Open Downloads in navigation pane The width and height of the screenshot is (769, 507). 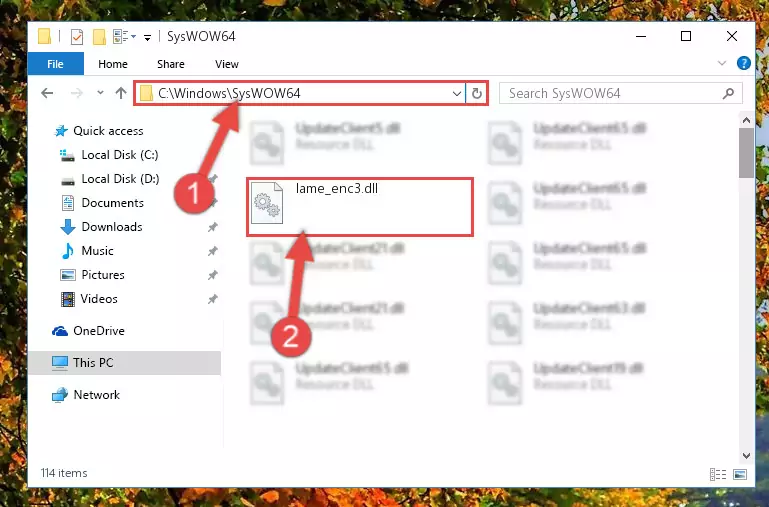click(112, 227)
